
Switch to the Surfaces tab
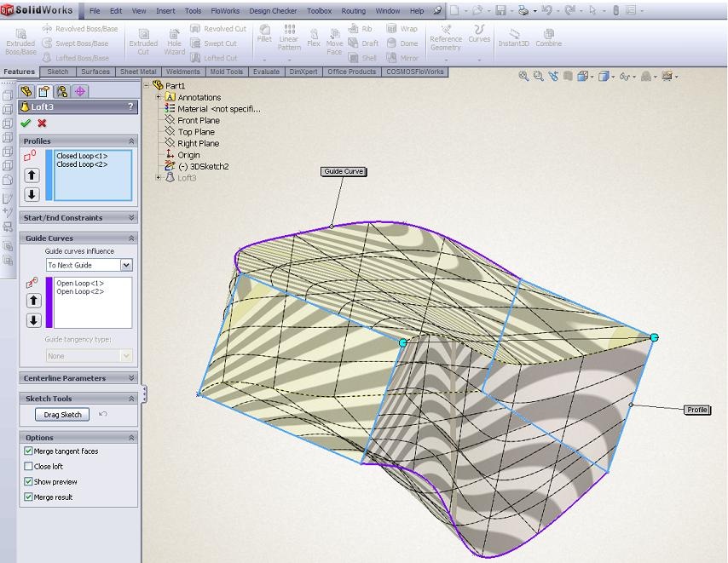point(95,72)
